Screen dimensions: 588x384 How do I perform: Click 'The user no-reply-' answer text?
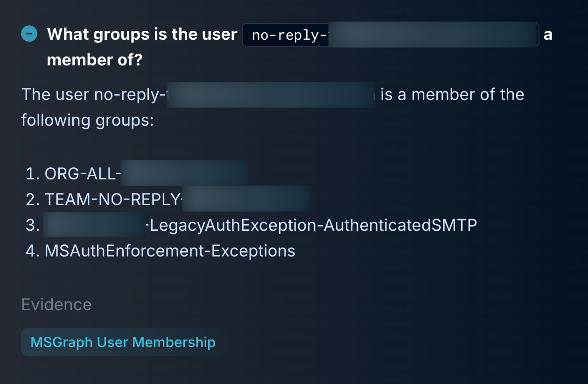(93, 95)
